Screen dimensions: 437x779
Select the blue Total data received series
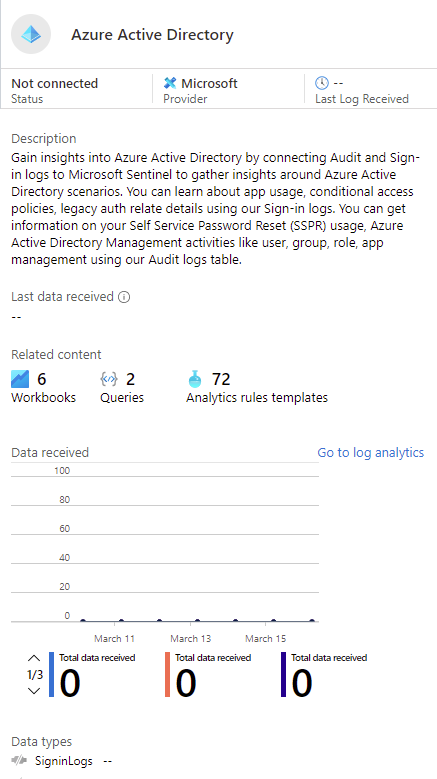click(x=92, y=675)
